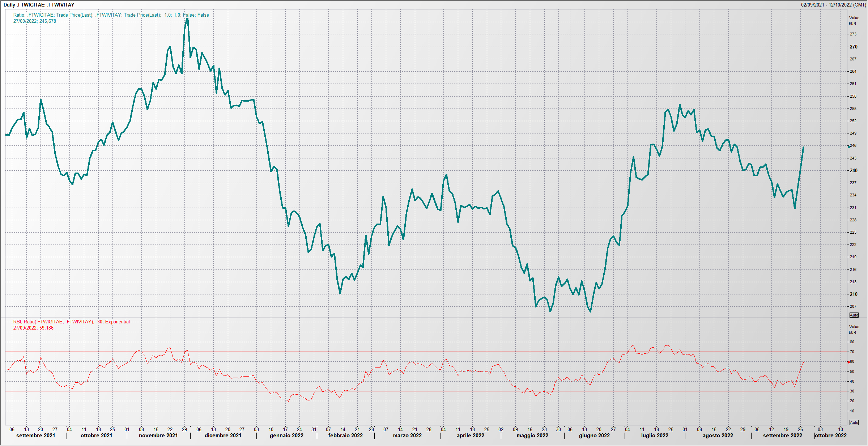Click the maggio 2022 month label
The height and width of the screenshot is (446, 868).
tap(533, 436)
